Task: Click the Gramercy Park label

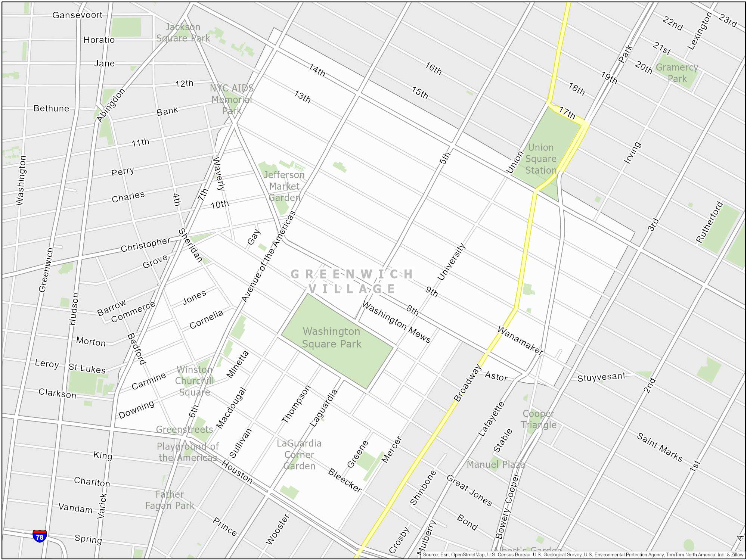Action: pos(677,73)
